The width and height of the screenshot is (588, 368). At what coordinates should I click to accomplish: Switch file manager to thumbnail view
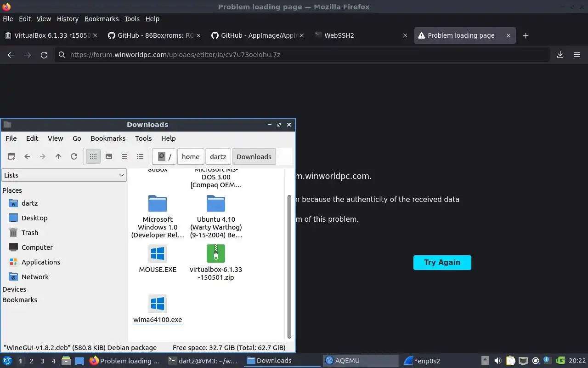click(x=109, y=156)
